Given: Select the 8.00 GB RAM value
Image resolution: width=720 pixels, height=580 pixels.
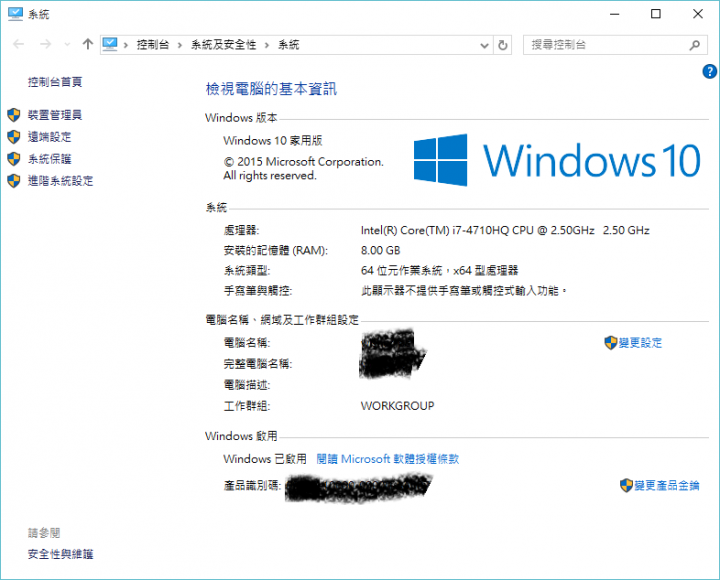Looking at the screenshot, I should point(380,250).
